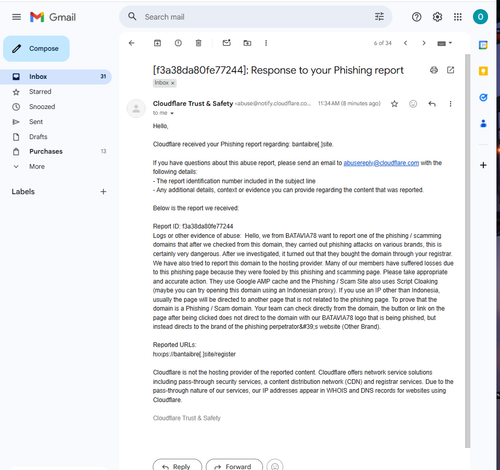Image resolution: width=500 pixels, height=470 pixels.
Task: Open message More options menu
Action: pyautogui.click(x=450, y=104)
